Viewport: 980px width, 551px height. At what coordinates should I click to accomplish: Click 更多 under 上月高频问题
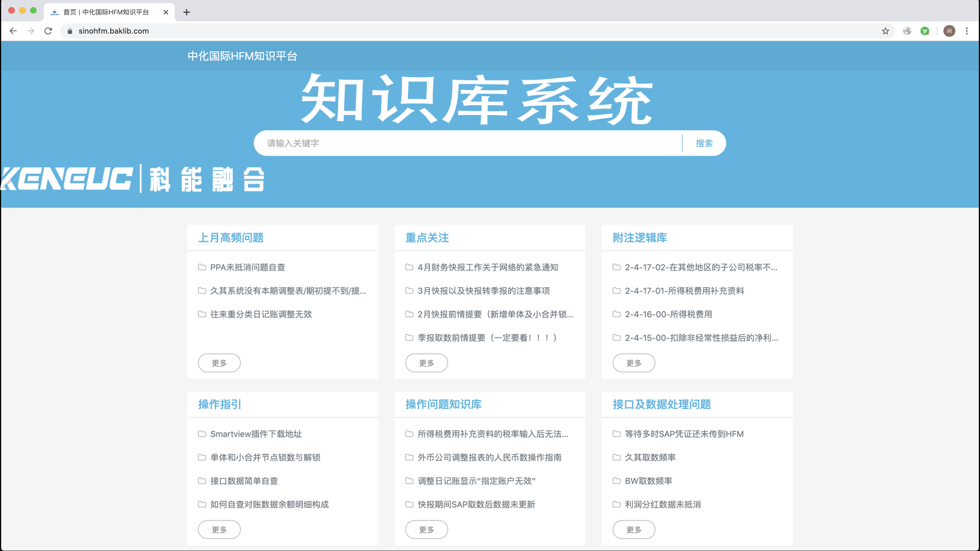(x=219, y=363)
